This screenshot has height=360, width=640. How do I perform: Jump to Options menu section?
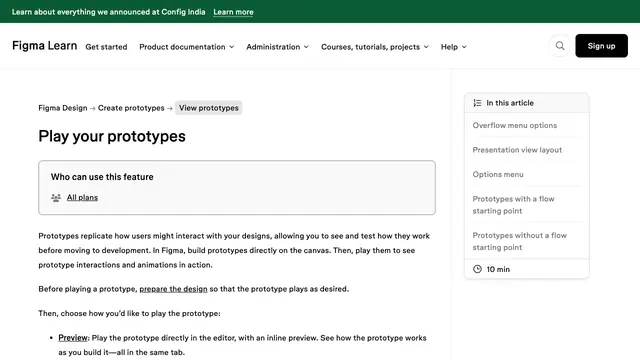[498, 174]
